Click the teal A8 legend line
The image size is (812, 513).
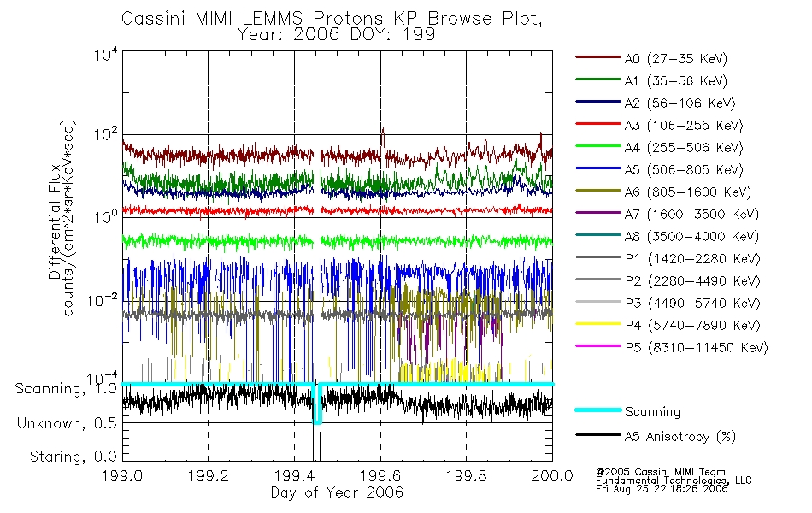(597, 235)
